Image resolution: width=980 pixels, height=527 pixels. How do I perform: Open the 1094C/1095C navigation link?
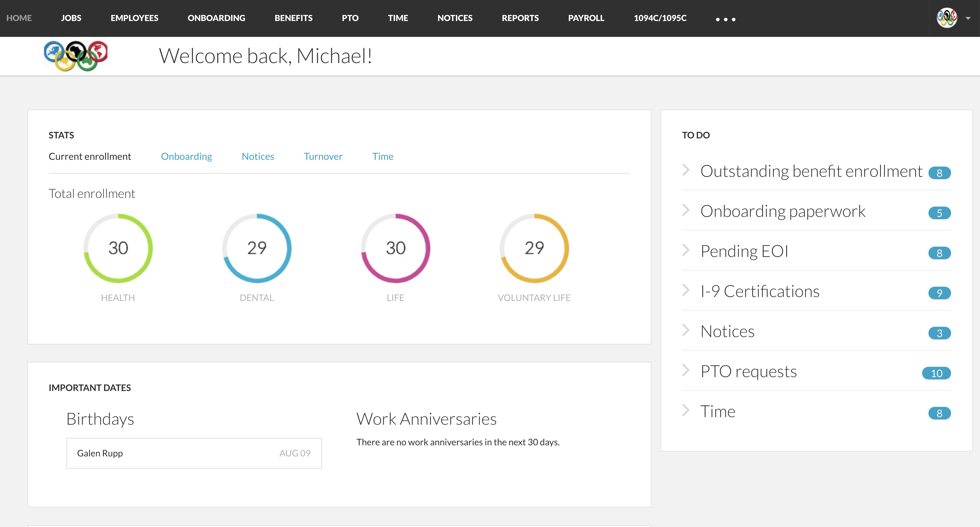(x=660, y=18)
